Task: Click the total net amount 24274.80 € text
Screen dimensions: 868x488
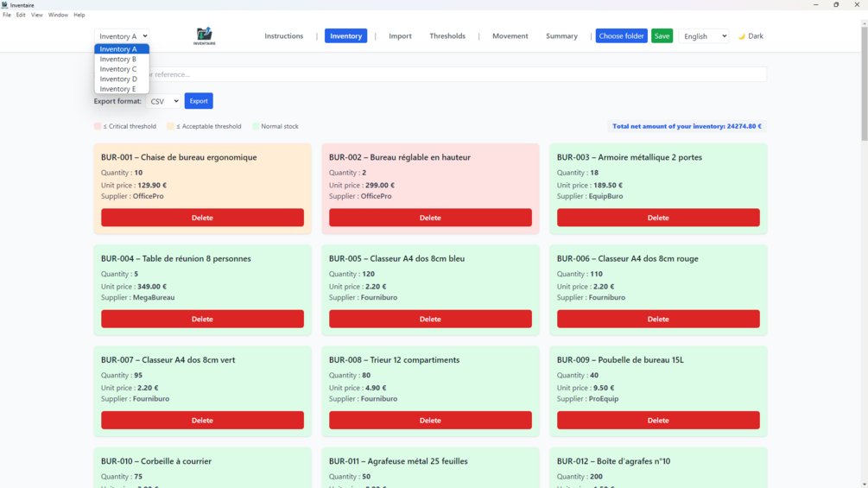Action: click(687, 126)
